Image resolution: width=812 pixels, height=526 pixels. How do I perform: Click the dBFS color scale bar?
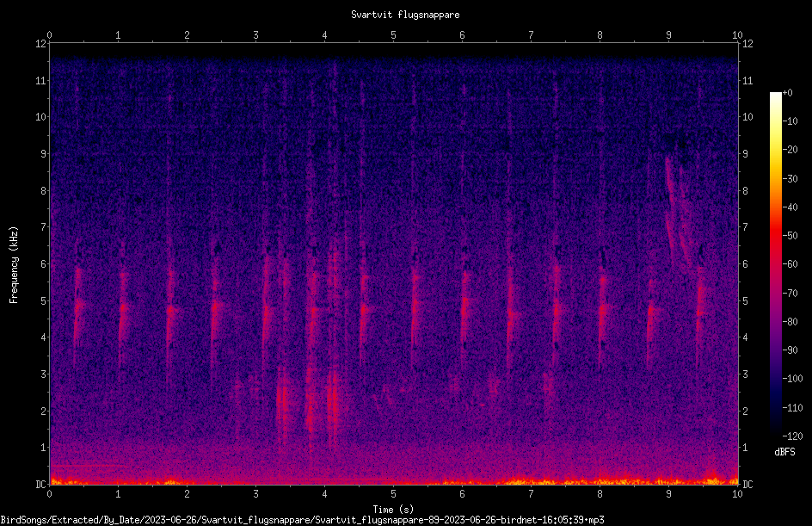(775, 264)
